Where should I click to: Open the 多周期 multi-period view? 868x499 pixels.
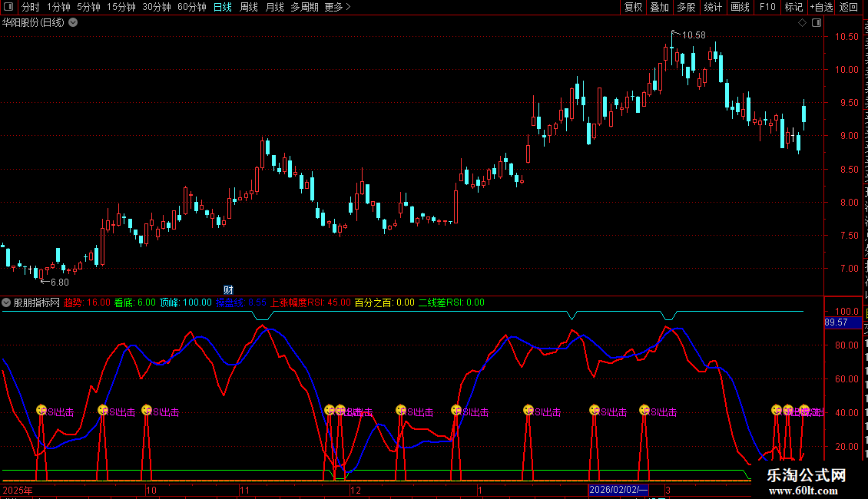(x=304, y=7)
